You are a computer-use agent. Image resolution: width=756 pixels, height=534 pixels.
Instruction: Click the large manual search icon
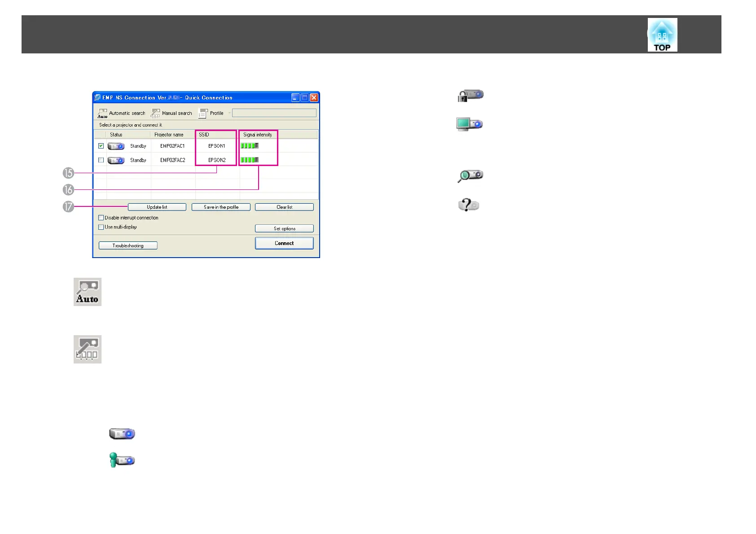point(88,349)
